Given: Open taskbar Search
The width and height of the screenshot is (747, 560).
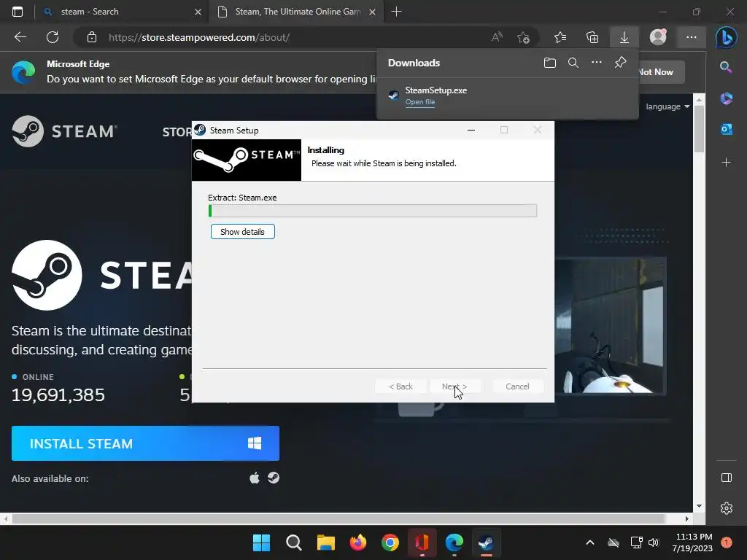Looking at the screenshot, I should pos(293,542).
